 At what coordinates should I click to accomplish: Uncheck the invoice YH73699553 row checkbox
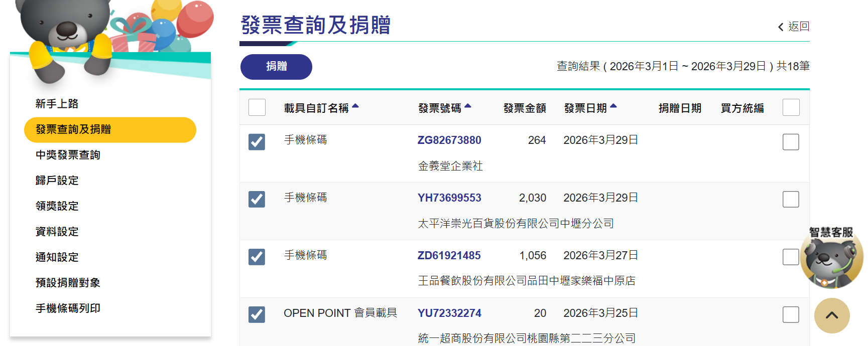point(257,200)
